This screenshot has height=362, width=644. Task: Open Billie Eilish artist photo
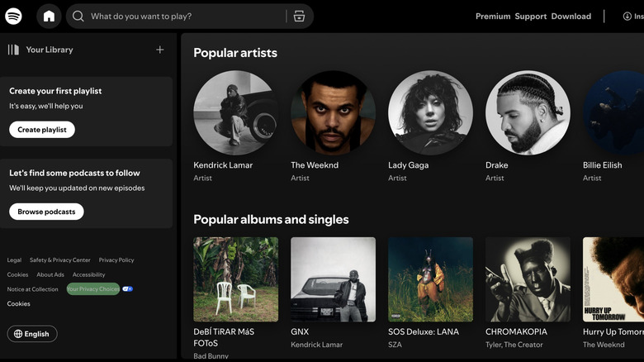pyautogui.click(x=613, y=112)
